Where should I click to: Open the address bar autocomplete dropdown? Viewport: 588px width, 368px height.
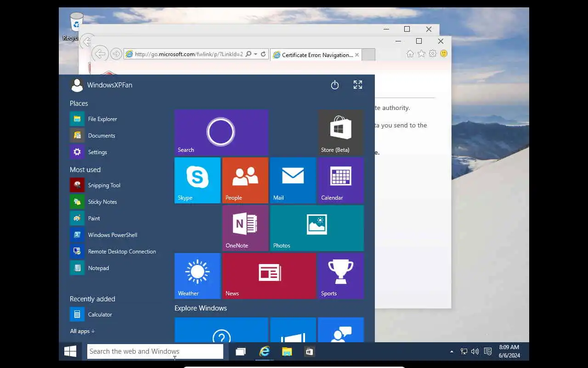255,54
